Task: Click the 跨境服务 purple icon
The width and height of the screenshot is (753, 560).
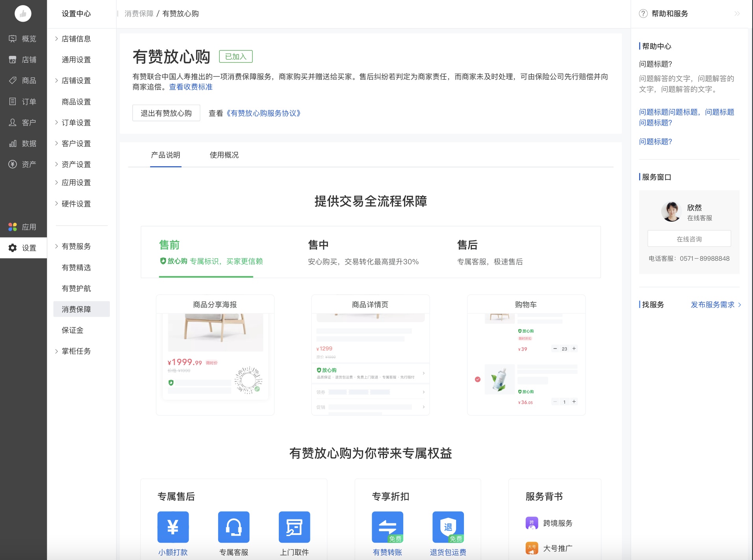Action: (532, 523)
